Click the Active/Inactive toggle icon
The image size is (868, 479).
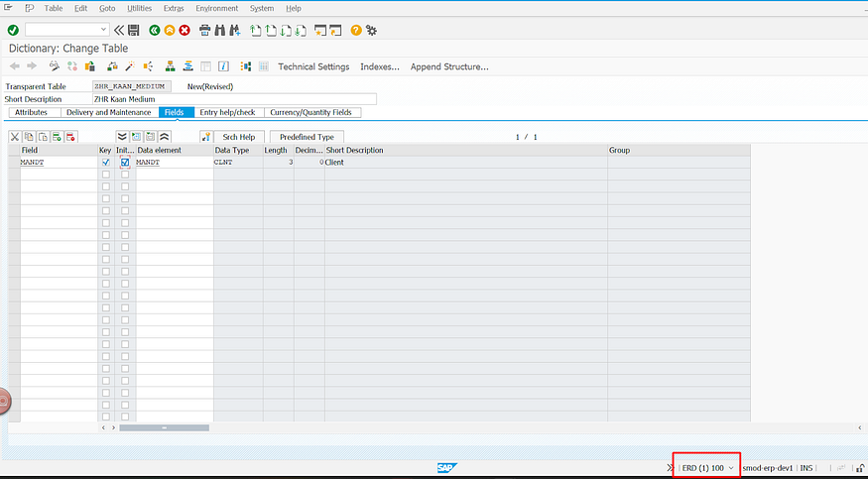tap(72, 66)
